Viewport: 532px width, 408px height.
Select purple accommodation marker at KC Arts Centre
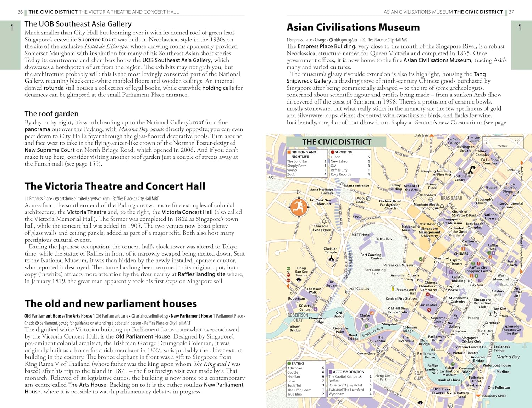tap(315, 309)
